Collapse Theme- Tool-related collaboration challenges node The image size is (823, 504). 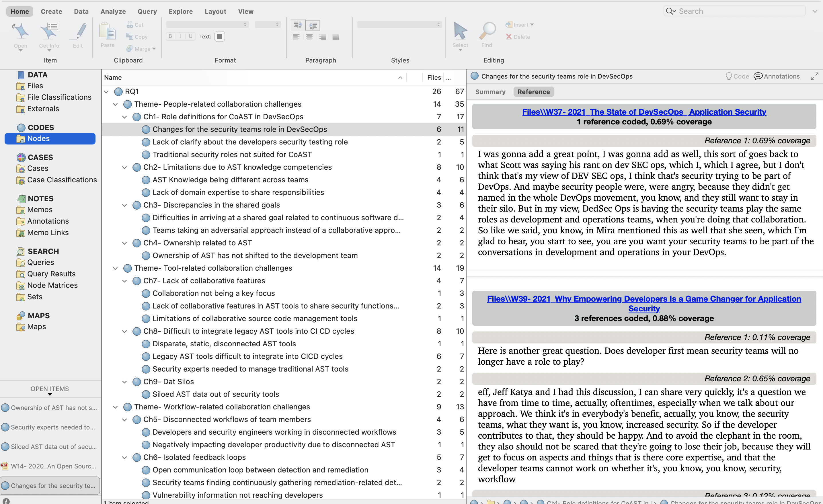(x=115, y=268)
